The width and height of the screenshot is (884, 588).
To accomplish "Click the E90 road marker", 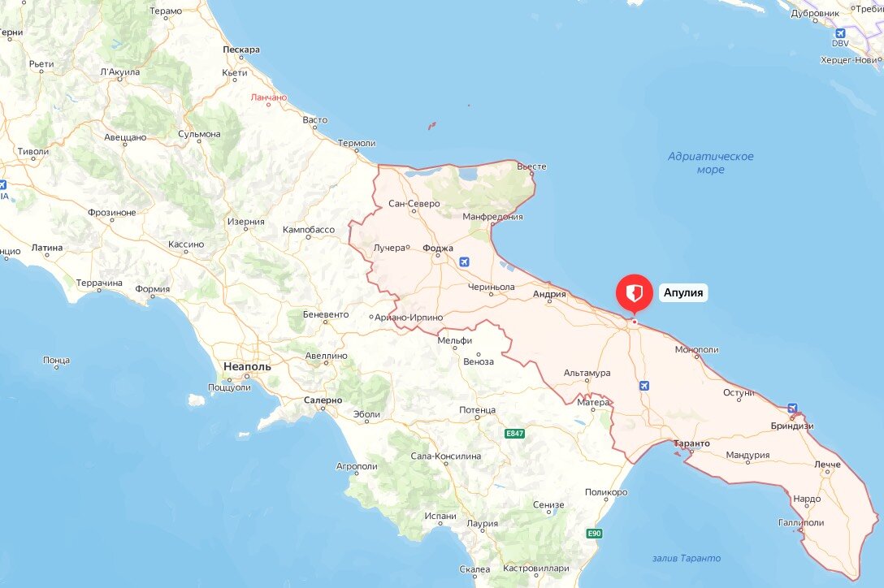I will pos(594,534).
